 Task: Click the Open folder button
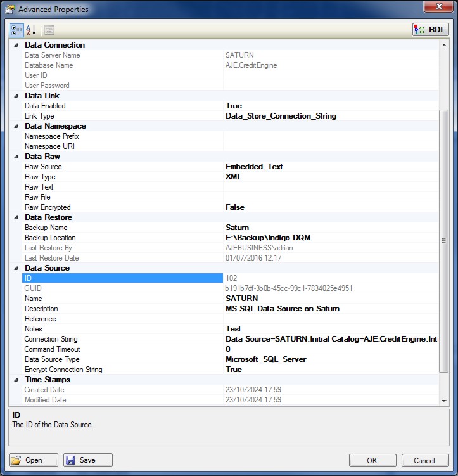click(x=34, y=460)
